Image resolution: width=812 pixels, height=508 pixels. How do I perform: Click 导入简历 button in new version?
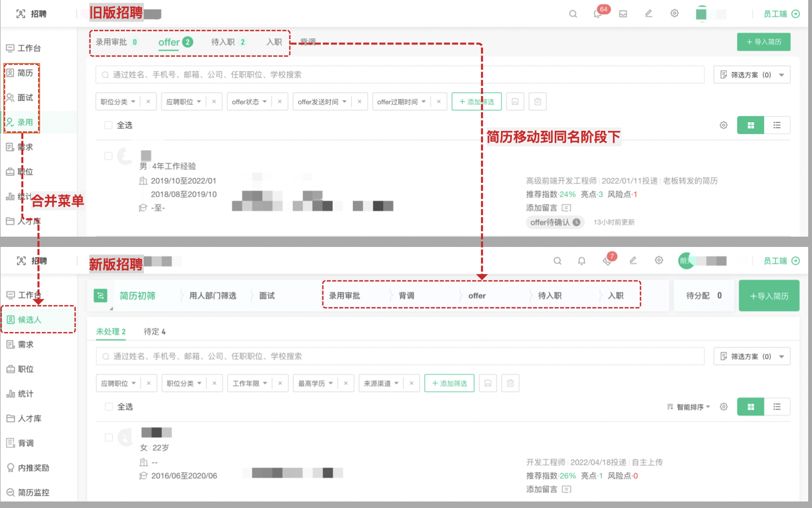[769, 296]
